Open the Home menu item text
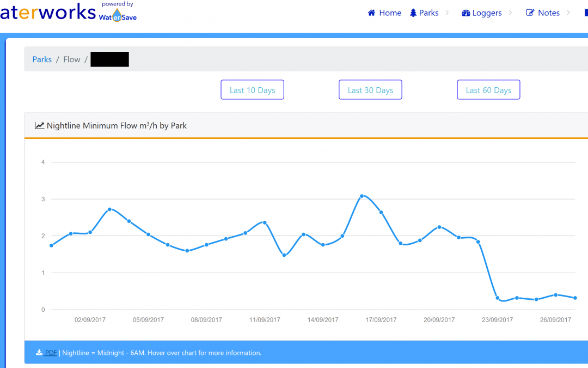 [x=390, y=13]
